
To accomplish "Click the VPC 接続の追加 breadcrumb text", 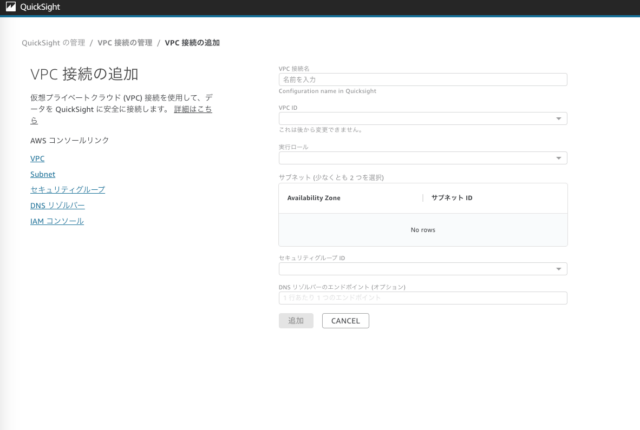I will coord(192,43).
